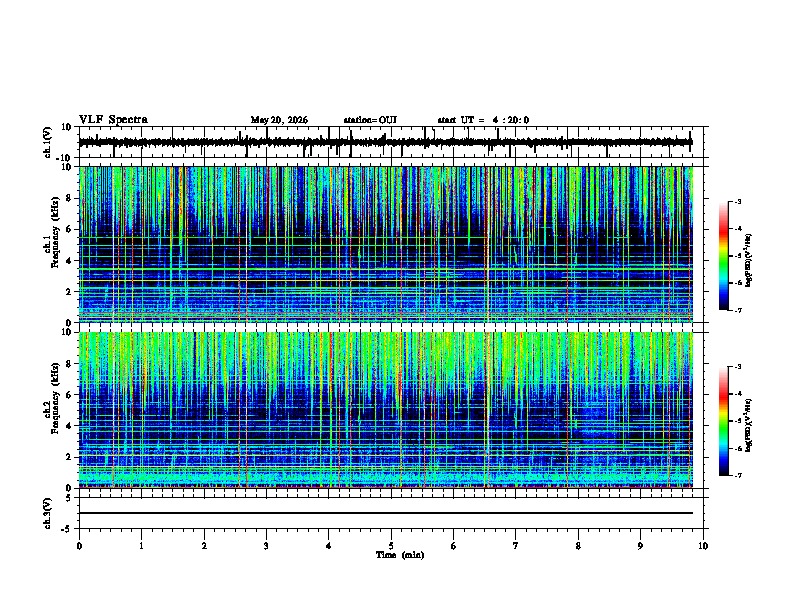Click the VLF Spectra title text
Screen dimensions: 792x612
coord(113,120)
